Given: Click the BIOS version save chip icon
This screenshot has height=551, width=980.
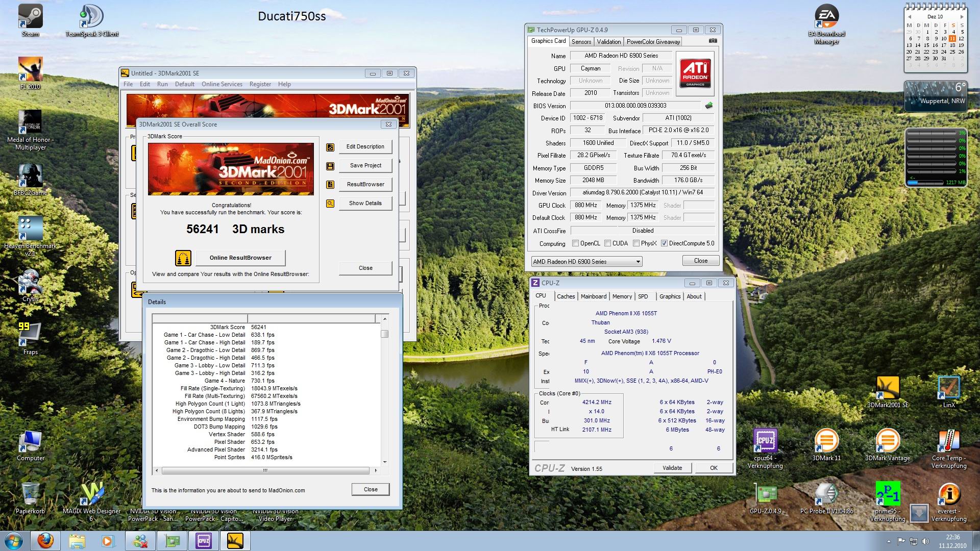Looking at the screenshot, I should click(708, 106).
